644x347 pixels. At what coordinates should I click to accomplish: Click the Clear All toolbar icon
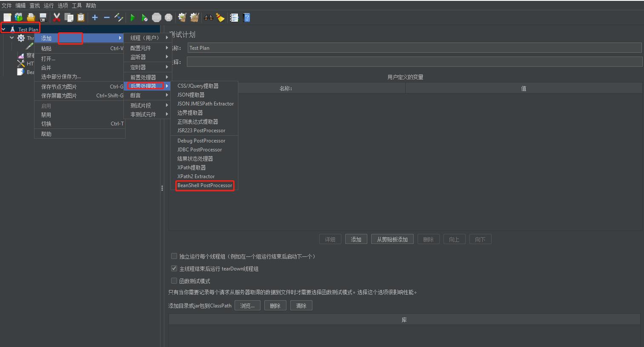click(195, 17)
